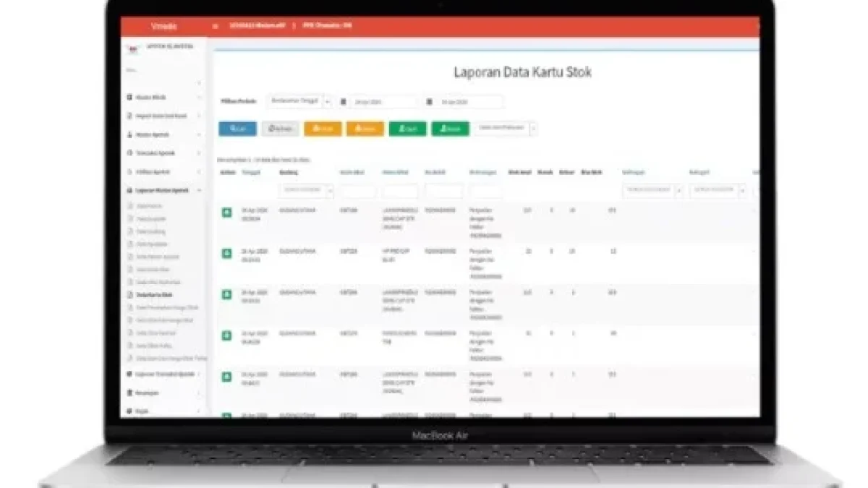Open the start date calendar icon

(344, 102)
